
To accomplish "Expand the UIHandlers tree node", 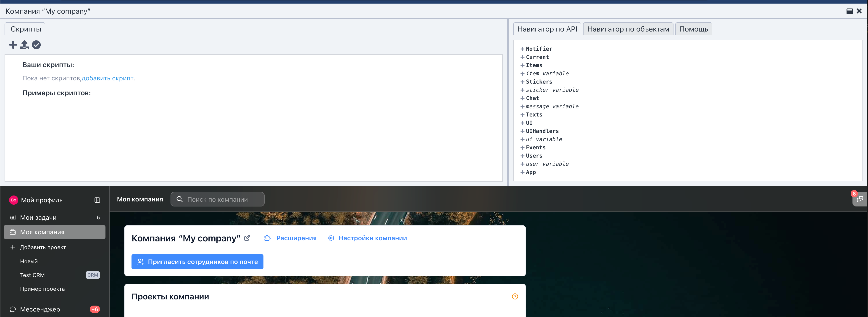I will pyautogui.click(x=522, y=131).
